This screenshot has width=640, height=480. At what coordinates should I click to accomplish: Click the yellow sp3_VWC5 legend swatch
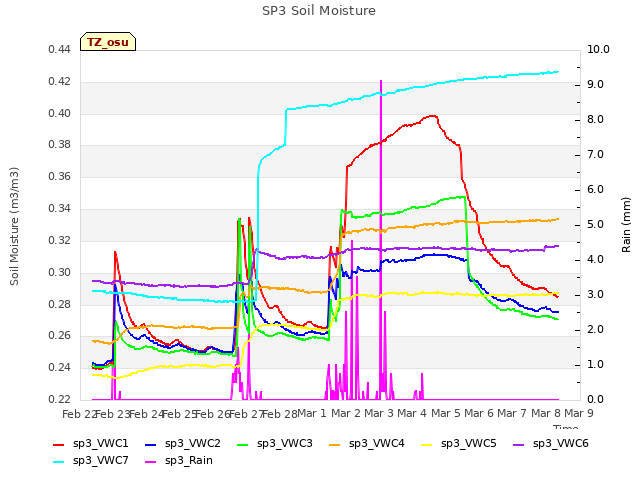click(x=427, y=444)
